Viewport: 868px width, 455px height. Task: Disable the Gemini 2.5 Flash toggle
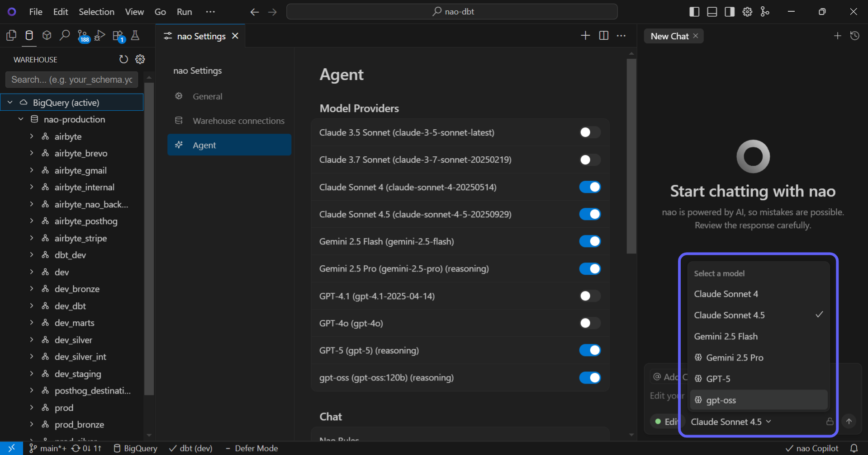[589, 241]
